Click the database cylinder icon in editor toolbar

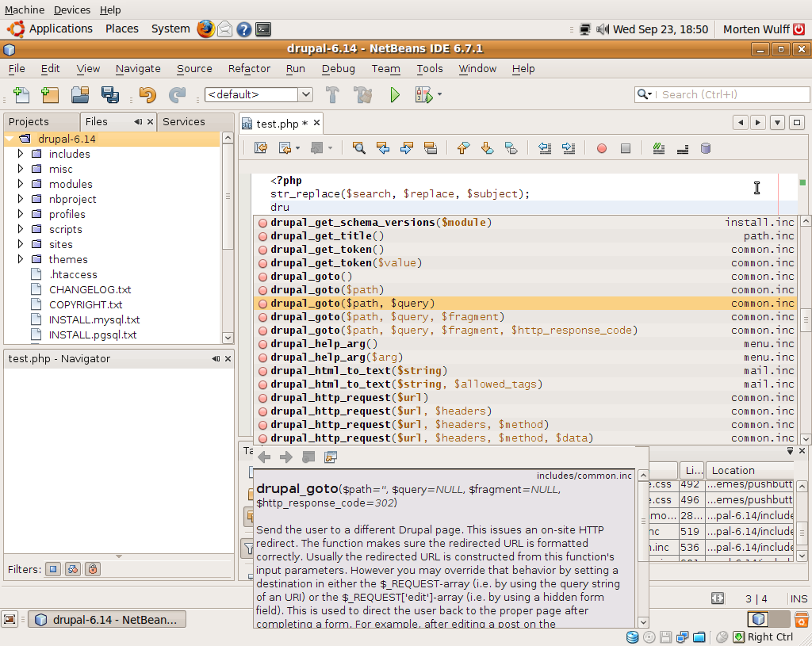(705, 148)
